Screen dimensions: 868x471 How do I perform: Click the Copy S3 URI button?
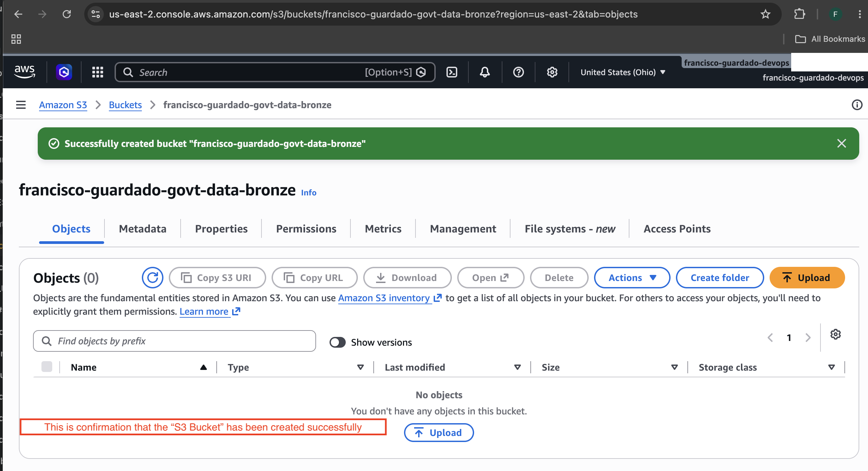[x=217, y=278]
